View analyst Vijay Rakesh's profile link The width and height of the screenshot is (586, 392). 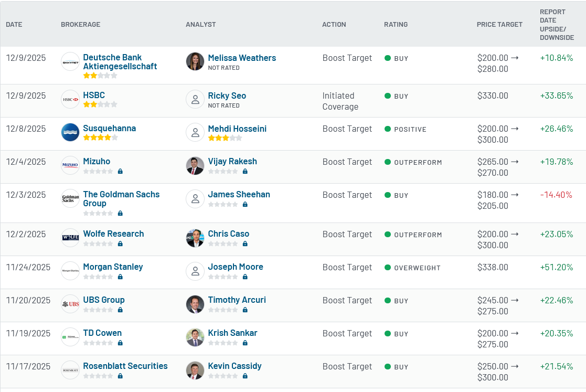(x=232, y=161)
